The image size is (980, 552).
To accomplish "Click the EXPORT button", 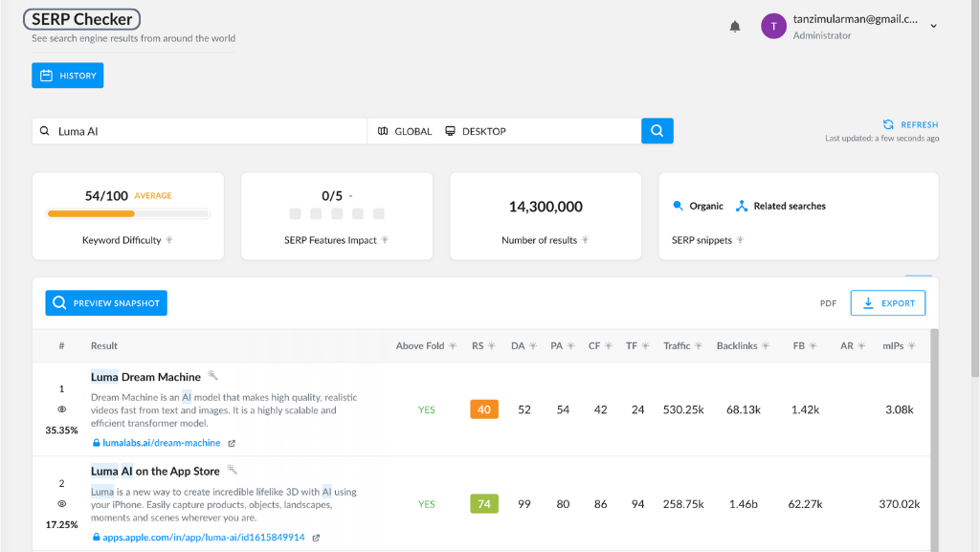I will 887,303.
